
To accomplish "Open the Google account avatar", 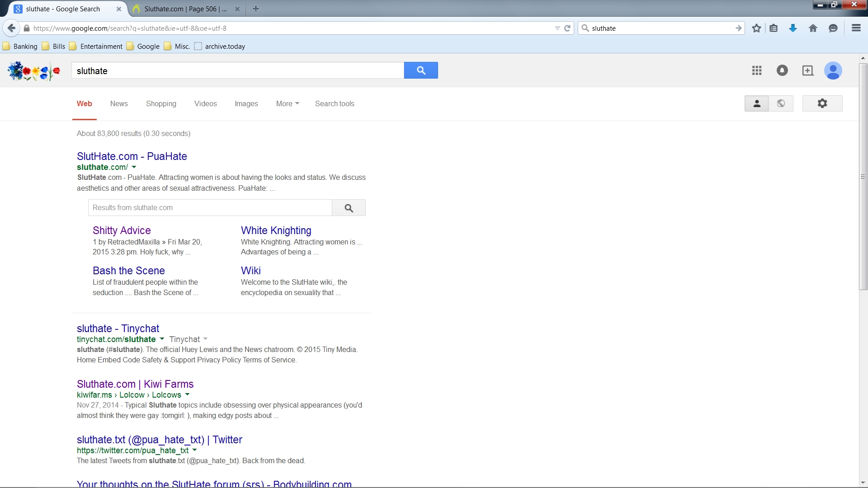I will point(833,70).
